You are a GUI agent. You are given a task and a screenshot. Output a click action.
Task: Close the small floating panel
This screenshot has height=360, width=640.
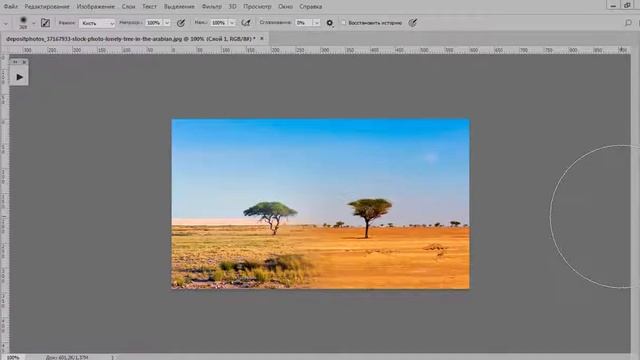24,62
